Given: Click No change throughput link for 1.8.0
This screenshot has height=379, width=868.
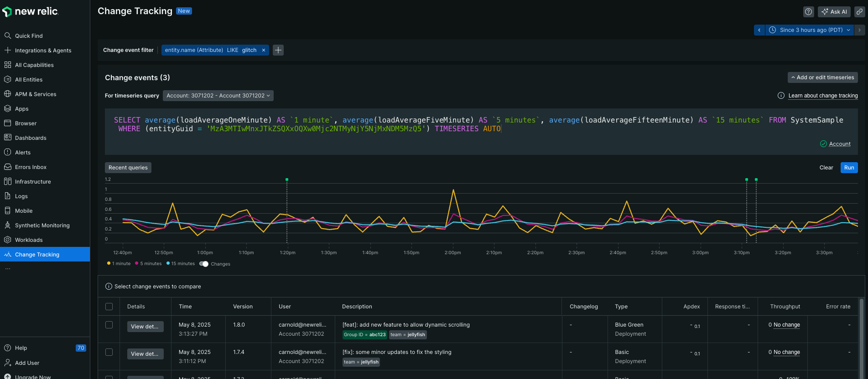Looking at the screenshot, I should click(786, 325).
